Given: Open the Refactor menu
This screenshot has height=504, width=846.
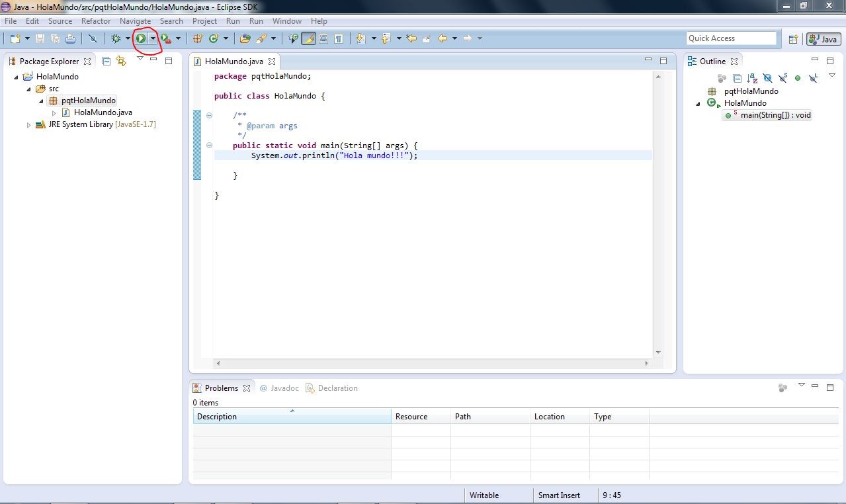Looking at the screenshot, I should point(96,21).
